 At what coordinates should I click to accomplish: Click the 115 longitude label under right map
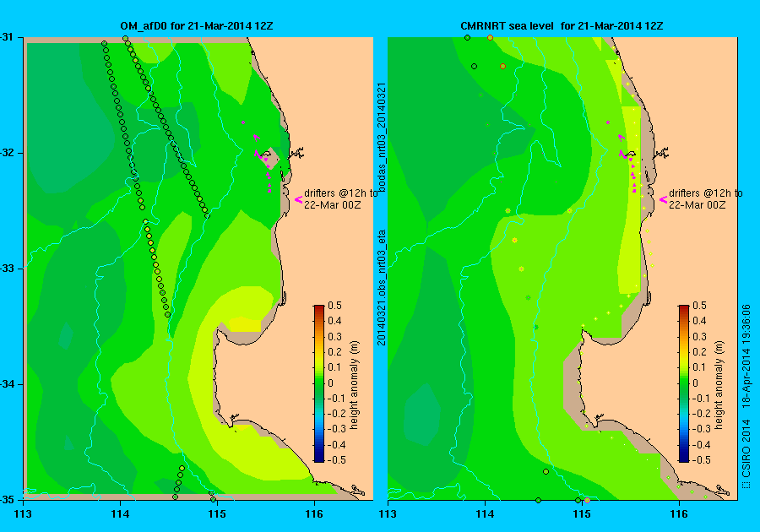coord(582,514)
